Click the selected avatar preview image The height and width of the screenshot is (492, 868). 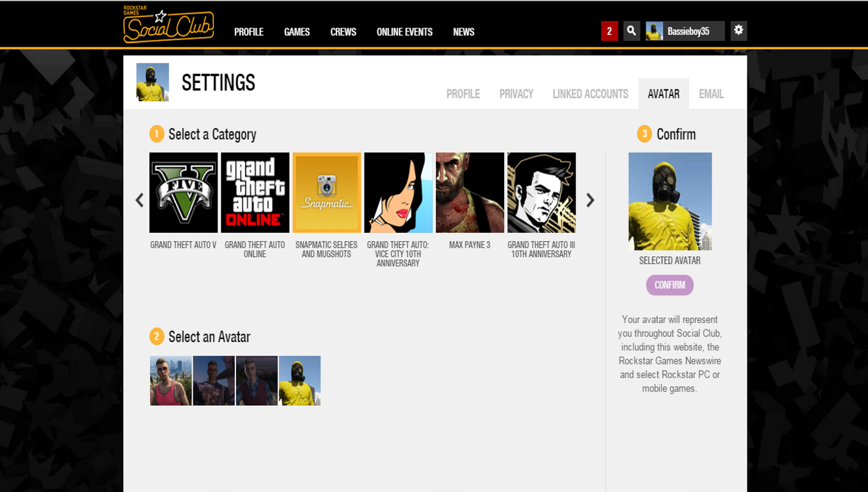[x=670, y=201]
